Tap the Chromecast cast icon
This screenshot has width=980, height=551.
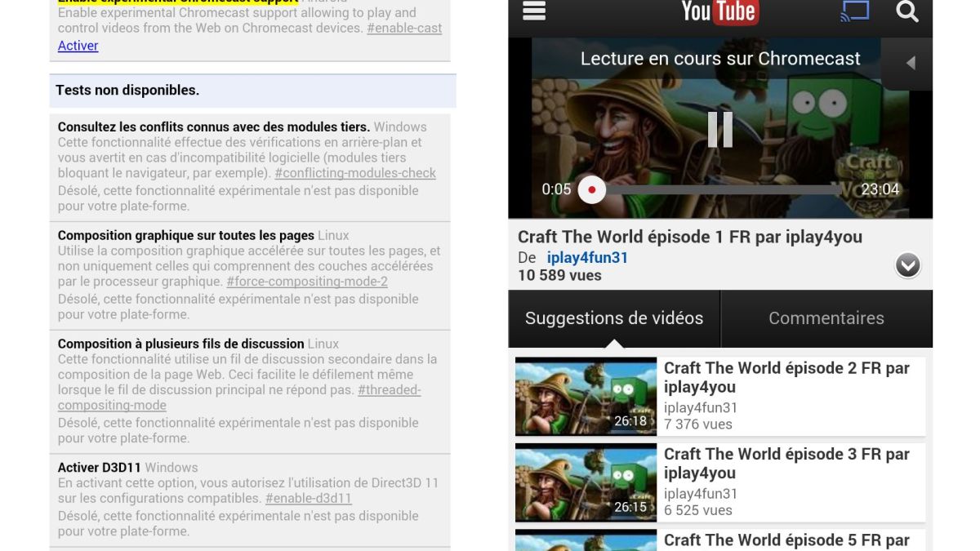855,11
